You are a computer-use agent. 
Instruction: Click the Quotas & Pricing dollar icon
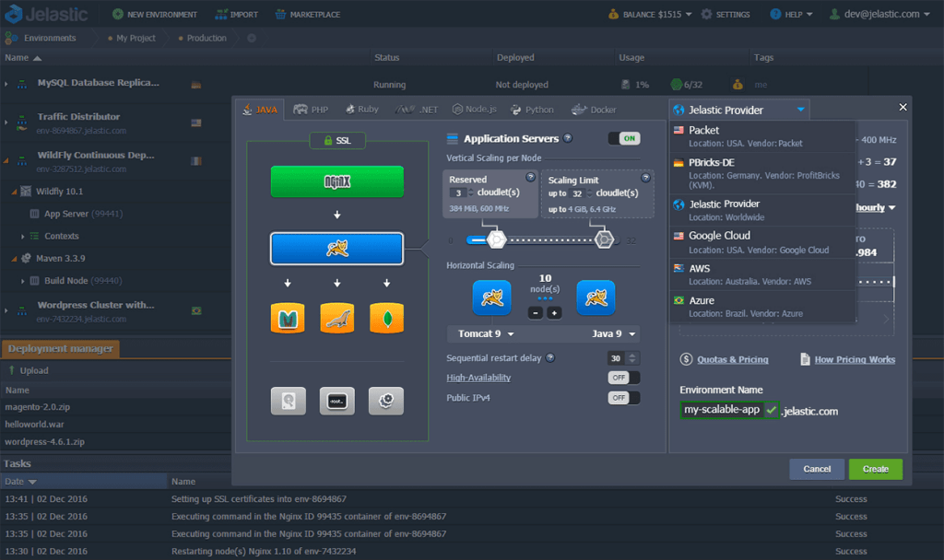(x=686, y=359)
